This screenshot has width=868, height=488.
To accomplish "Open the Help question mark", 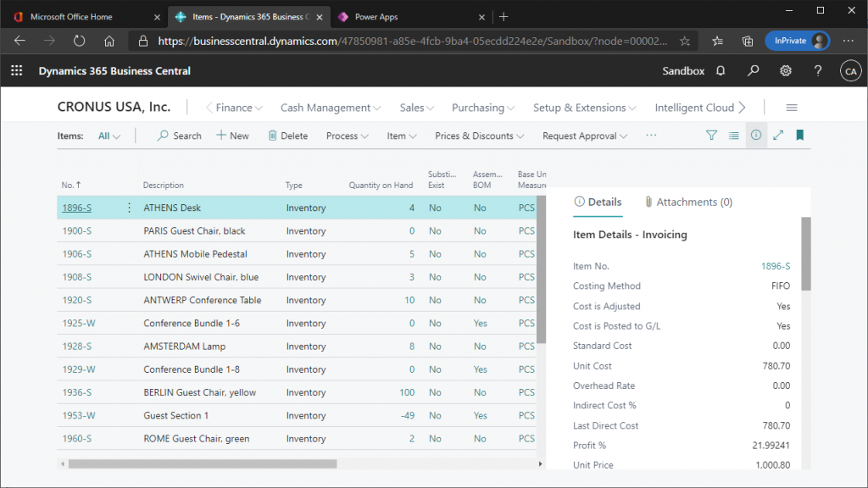I will click(x=818, y=71).
